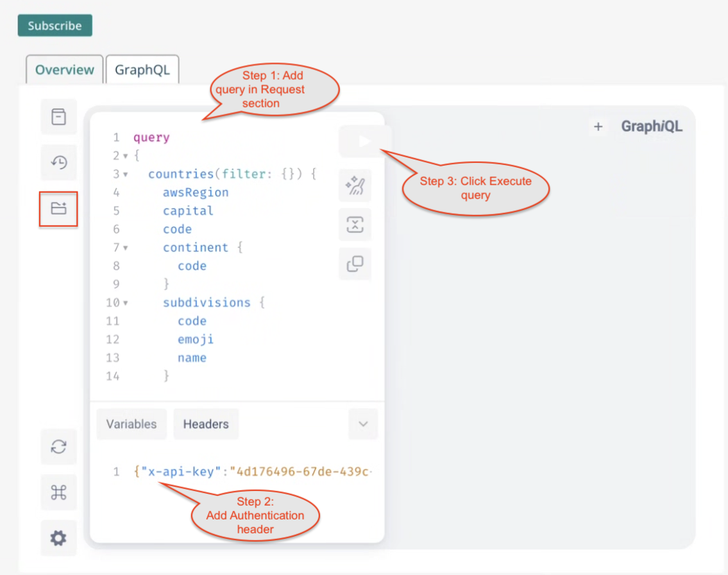Open the keyboard shortcuts dialog
Viewport: 728px width, 575px height.
click(59, 492)
